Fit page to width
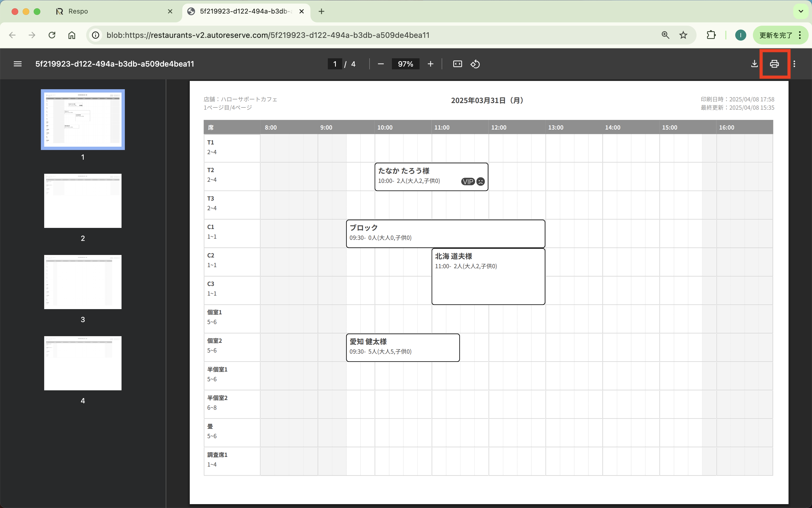The width and height of the screenshot is (812, 508). pyautogui.click(x=457, y=64)
